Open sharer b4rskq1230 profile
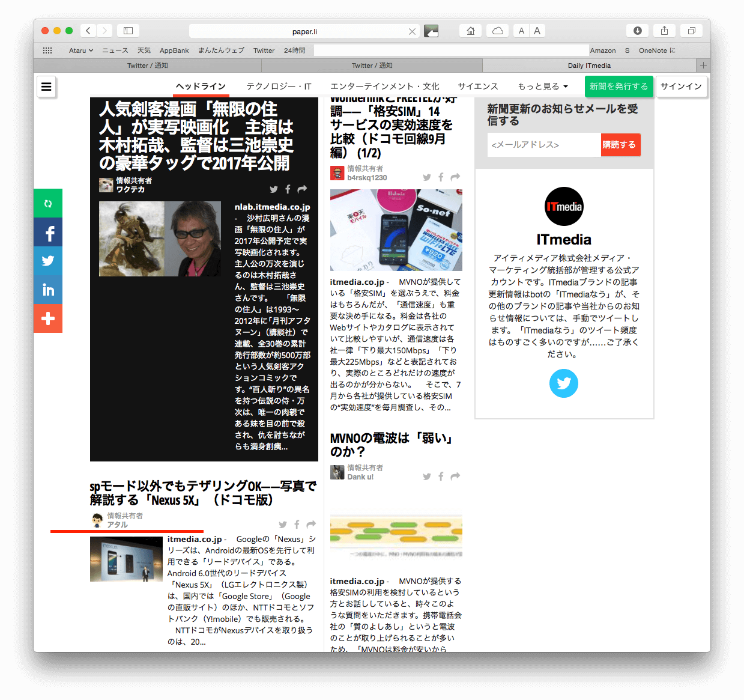This screenshot has height=700, width=744. (x=367, y=178)
